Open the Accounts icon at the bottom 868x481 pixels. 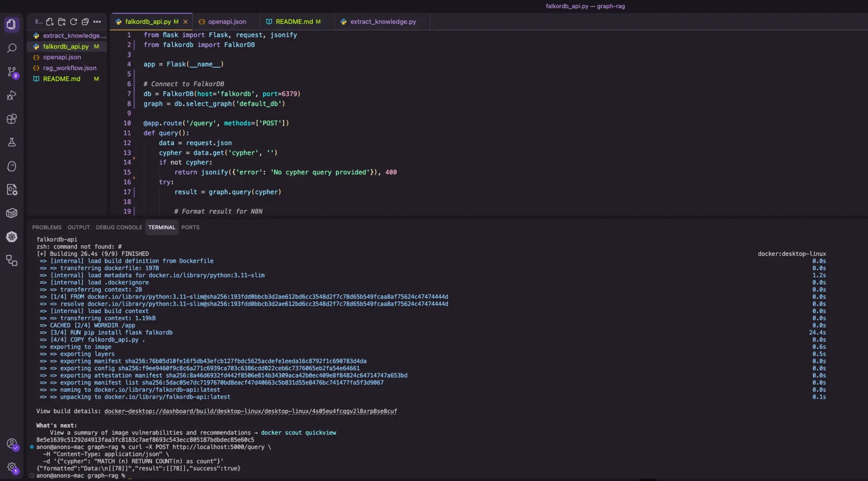point(12,444)
